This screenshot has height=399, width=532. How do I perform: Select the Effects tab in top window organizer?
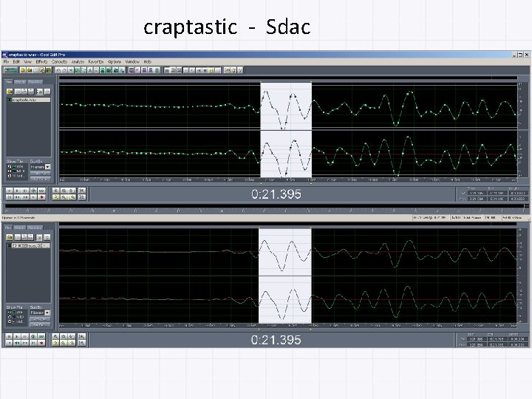point(20,82)
